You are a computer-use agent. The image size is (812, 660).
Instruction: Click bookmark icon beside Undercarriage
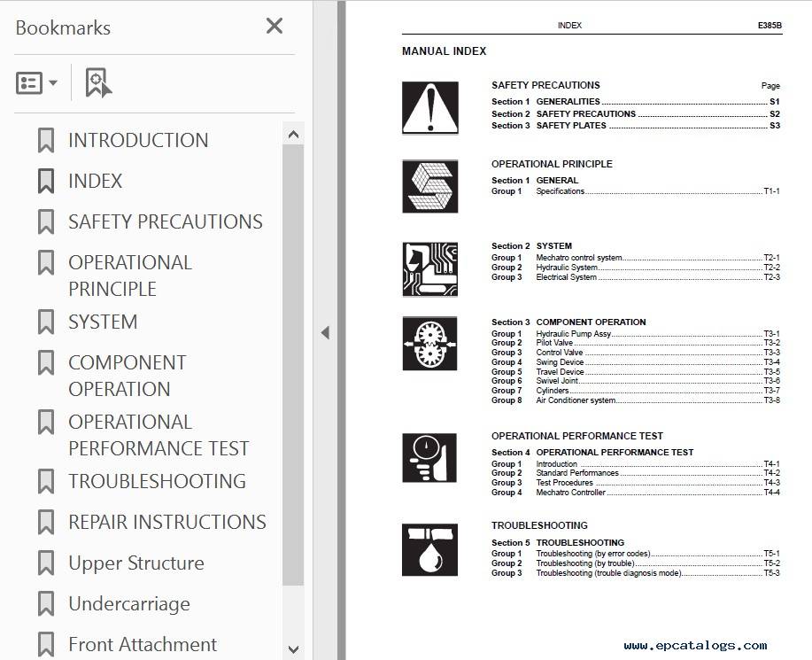[x=46, y=604]
